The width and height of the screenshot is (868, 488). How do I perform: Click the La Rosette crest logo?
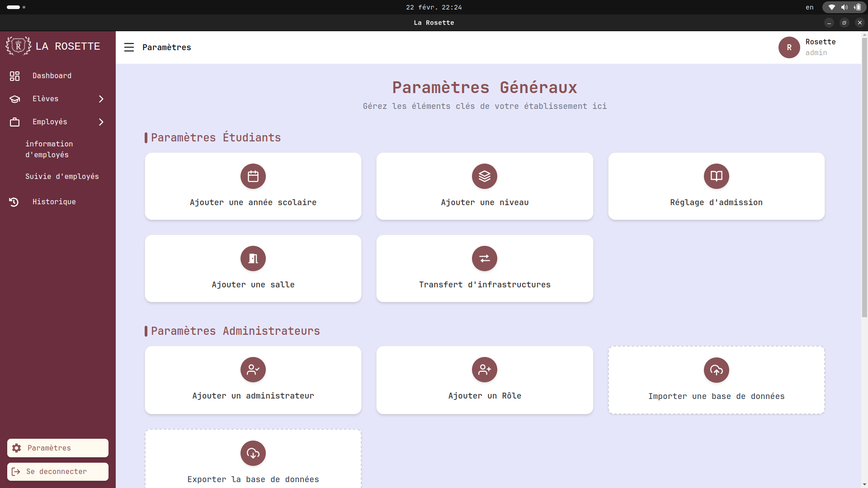[18, 46]
